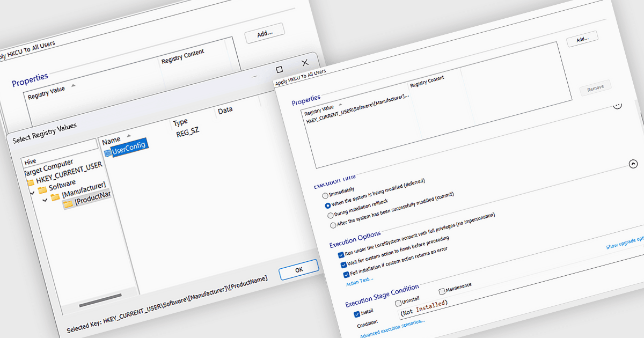Click the HKEY_CURRENT_USER folder icon
This screenshot has width=644, height=338.
(x=30, y=182)
